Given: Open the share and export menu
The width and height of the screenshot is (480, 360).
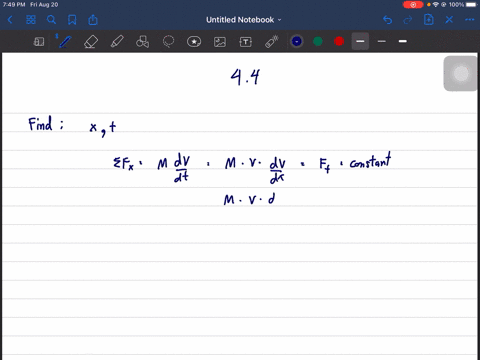Looking at the screenshot, I should [93, 20].
